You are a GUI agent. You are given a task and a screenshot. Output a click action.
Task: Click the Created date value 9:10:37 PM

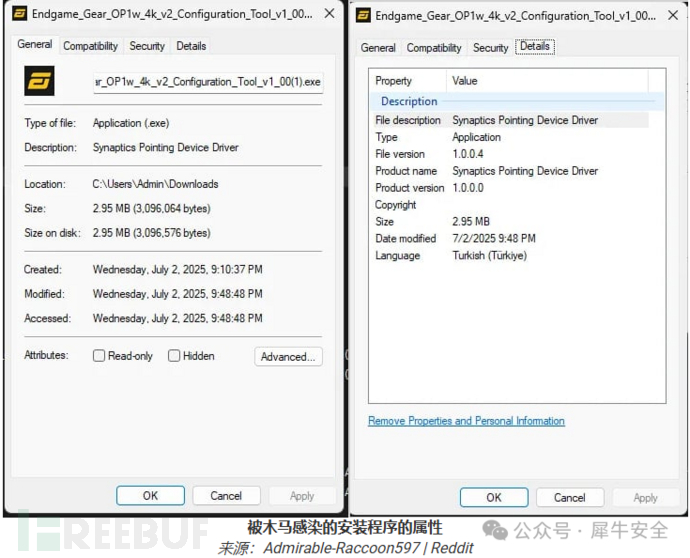(177, 269)
